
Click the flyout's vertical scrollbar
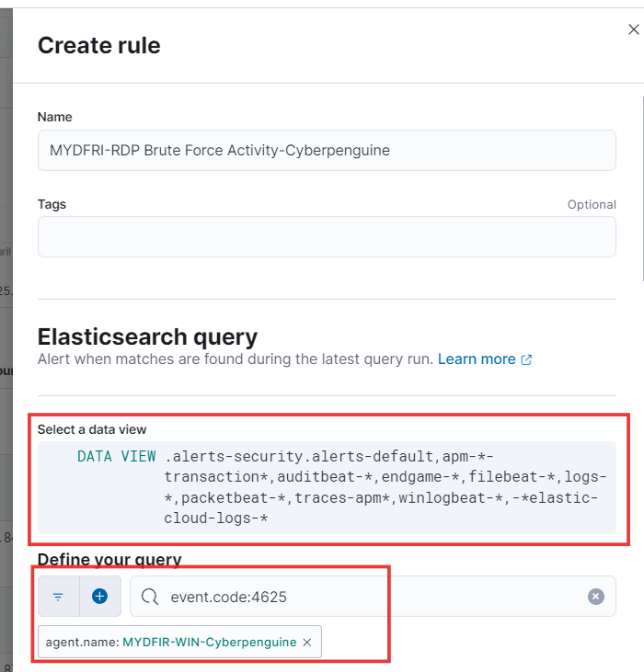click(643, 188)
